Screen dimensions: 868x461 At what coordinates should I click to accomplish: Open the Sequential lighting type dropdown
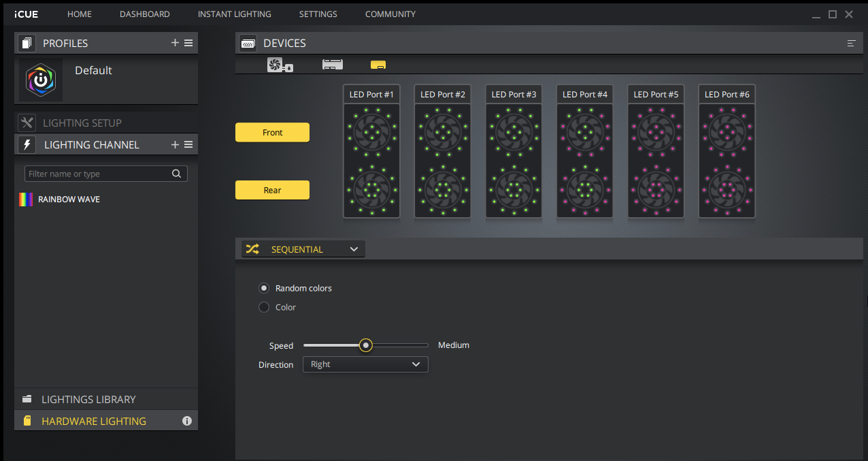point(303,249)
